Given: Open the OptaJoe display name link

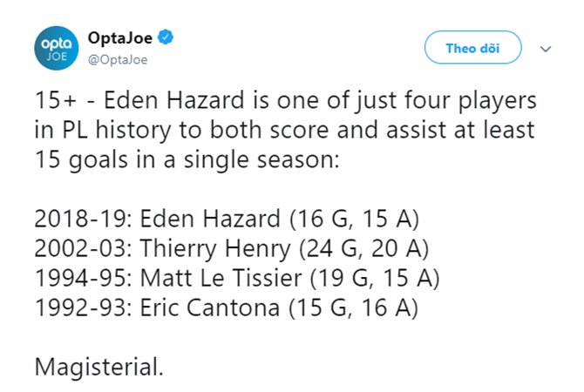Looking at the screenshot, I should [x=122, y=37].
